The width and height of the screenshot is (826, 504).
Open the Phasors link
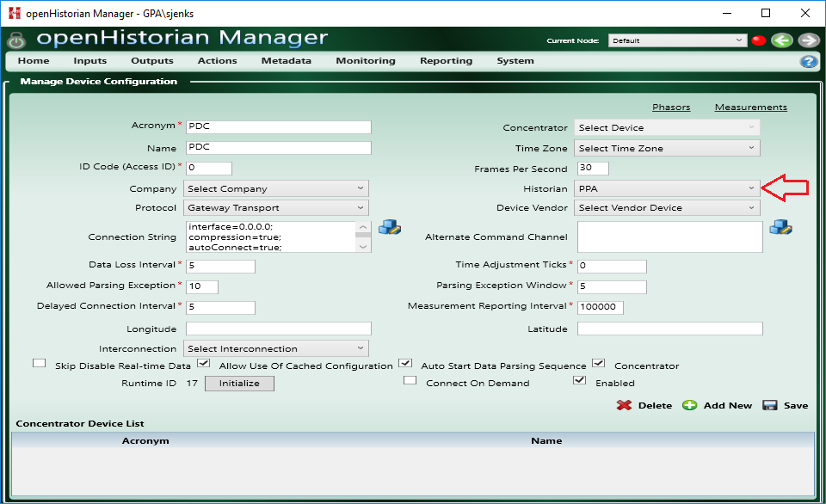tap(671, 107)
